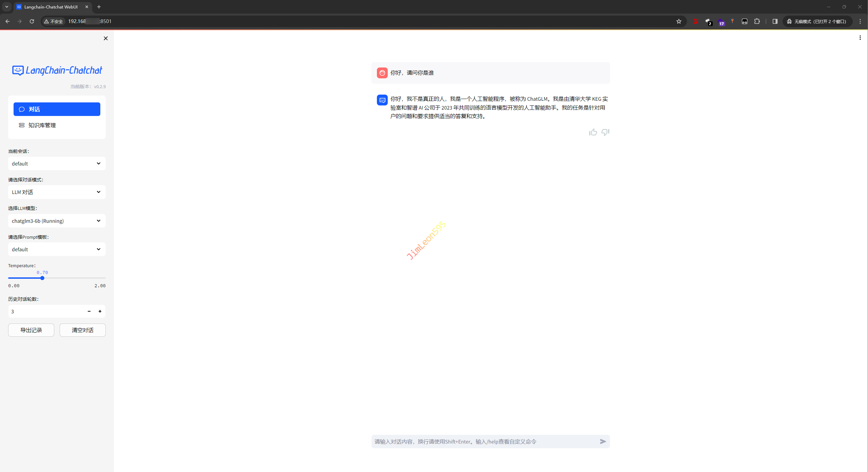
Task: Focus the chat message input field
Action: [485, 441]
